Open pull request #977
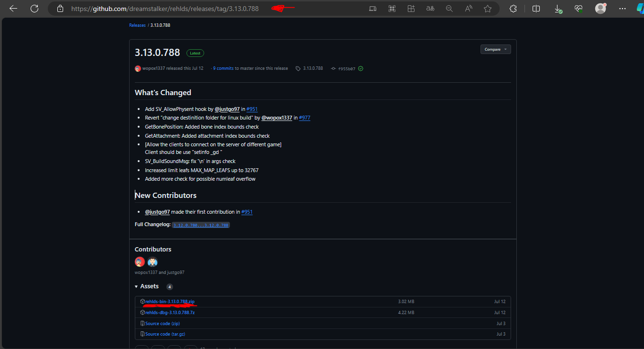Viewport: 644px width, 349px height. click(305, 118)
